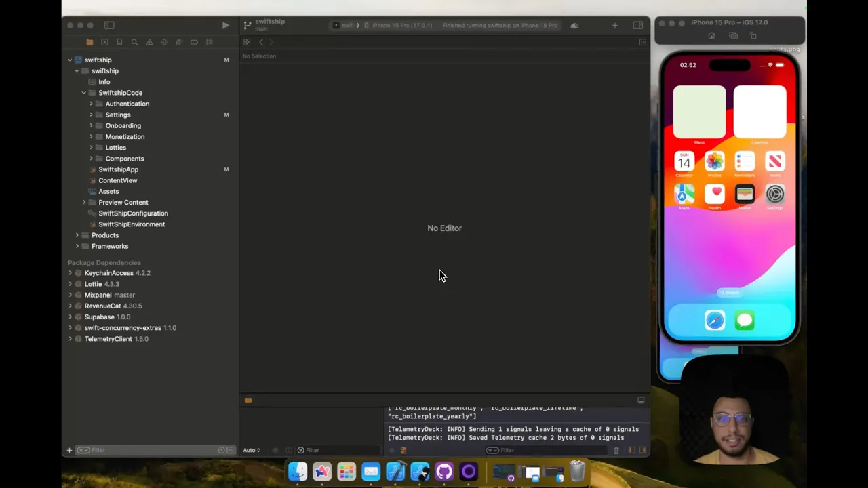This screenshot has width=868, height=488.
Task: Collapse the SwiftshipCode group
Action: pyautogui.click(x=84, y=93)
